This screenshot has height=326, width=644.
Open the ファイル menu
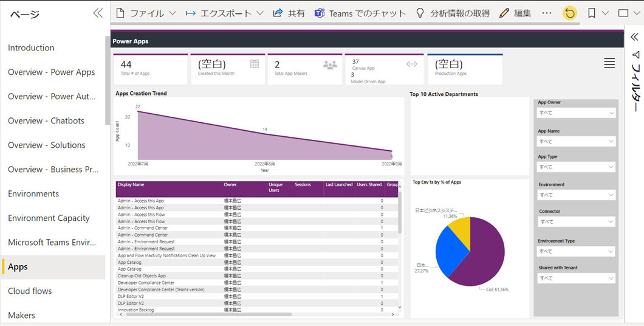pyautogui.click(x=146, y=13)
